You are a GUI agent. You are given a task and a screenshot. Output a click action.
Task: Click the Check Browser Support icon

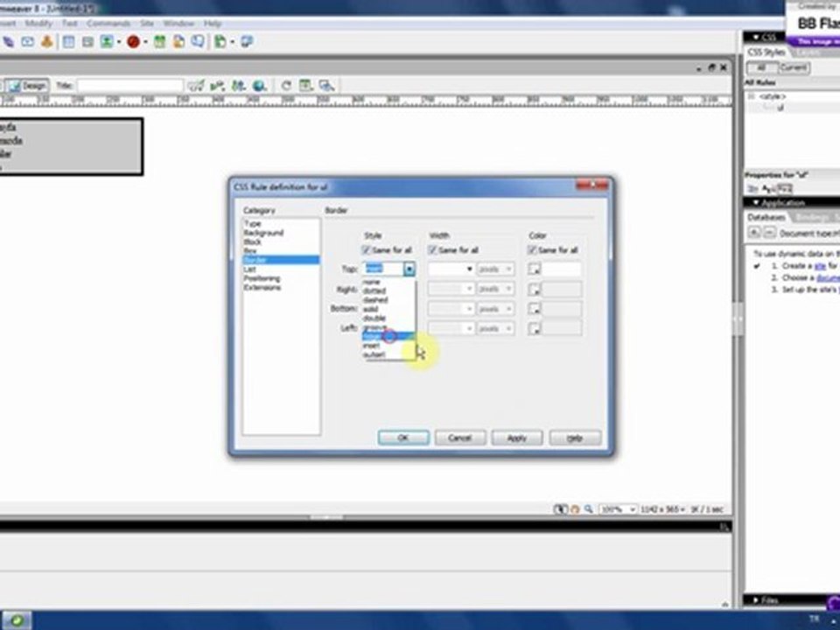click(196, 86)
